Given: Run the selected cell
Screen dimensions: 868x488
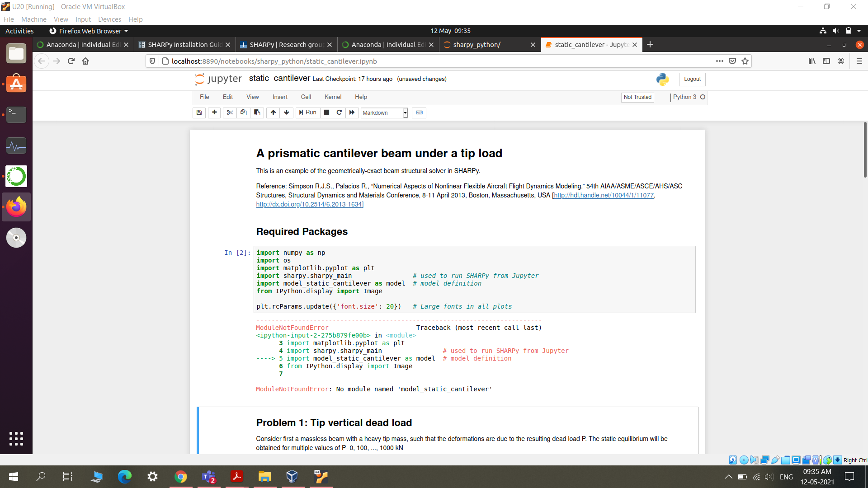Looking at the screenshot, I should [307, 113].
